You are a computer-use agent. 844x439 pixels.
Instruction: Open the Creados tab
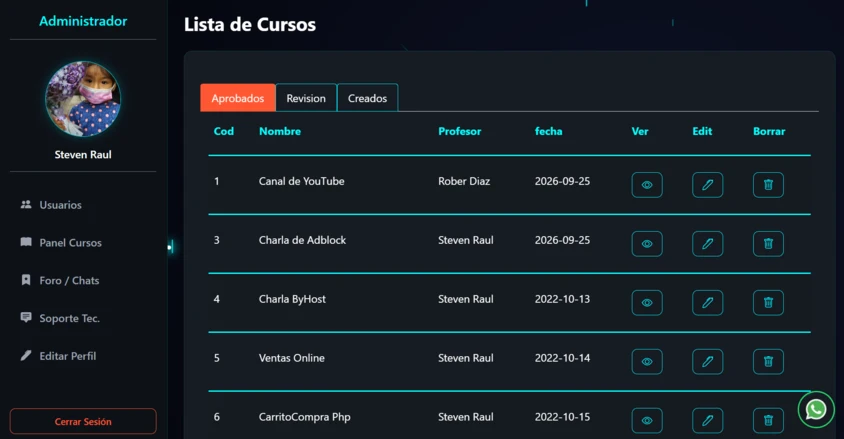(367, 98)
